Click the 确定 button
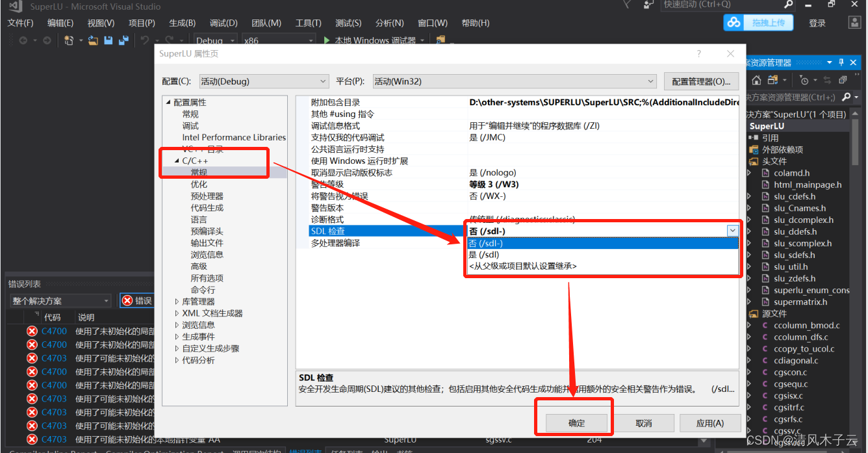 (x=577, y=423)
